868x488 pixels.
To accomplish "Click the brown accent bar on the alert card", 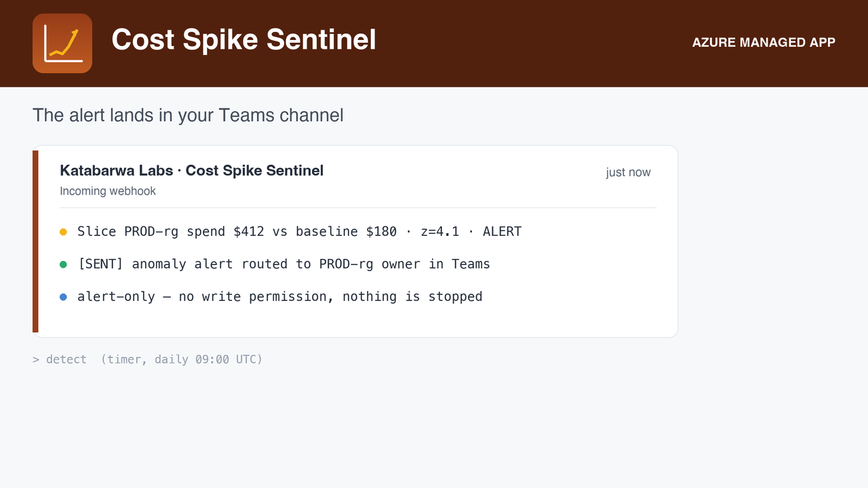I will [35, 241].
